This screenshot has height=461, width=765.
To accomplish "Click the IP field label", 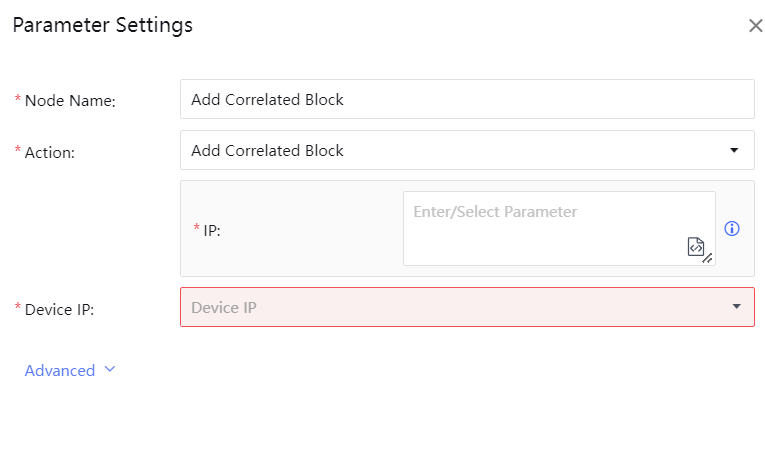I will point(211,230).
